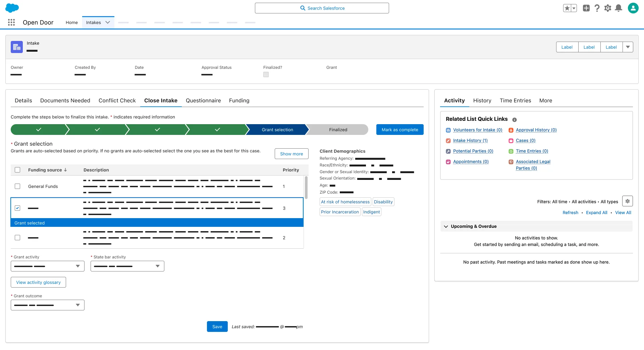Click the View All link
Viewport: 644px width, 350px height.
click(623, 212)
